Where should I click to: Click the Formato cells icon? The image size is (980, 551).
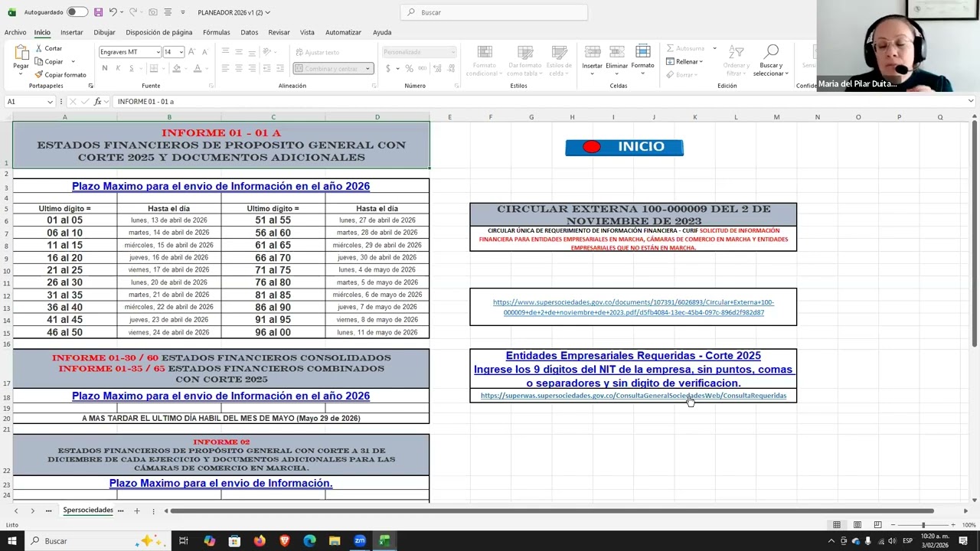643,52
